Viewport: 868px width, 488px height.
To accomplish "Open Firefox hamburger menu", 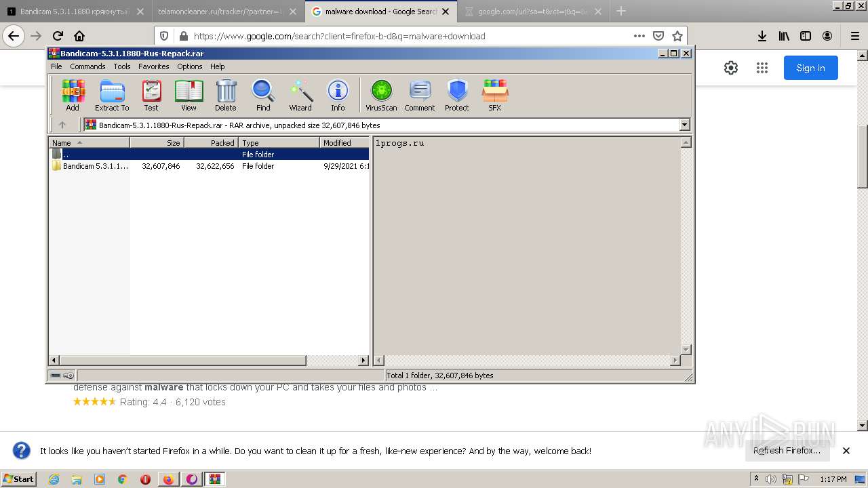I will 854,36.
